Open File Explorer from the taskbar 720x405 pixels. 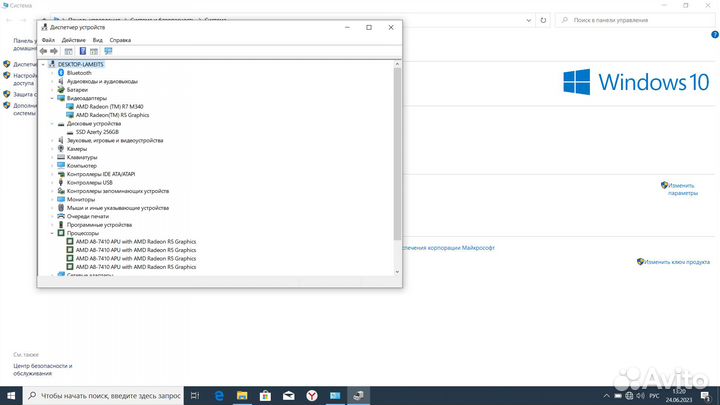coord(242,396)
